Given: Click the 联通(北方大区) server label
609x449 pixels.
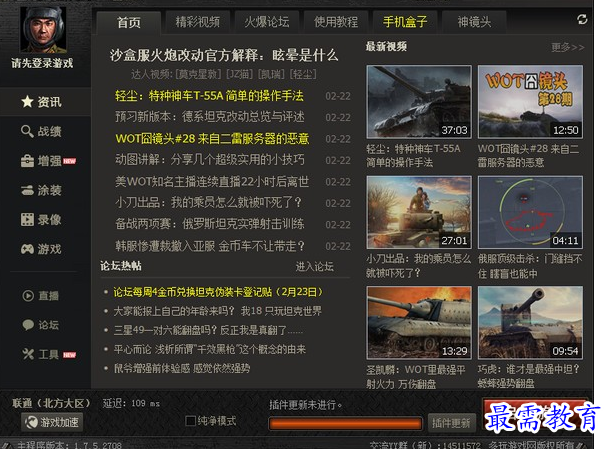Looking at the screenshot, I should click(51, 404).
